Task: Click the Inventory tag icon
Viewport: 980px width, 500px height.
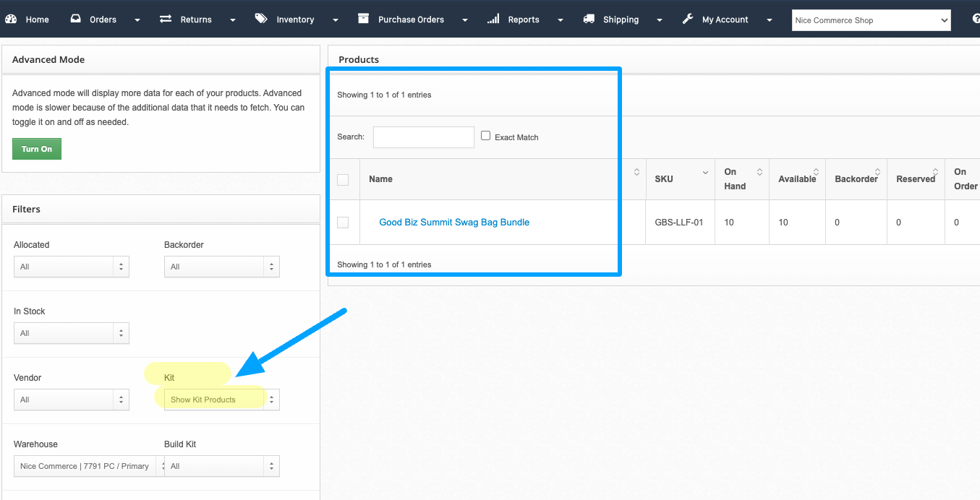Action: [261, 19]
